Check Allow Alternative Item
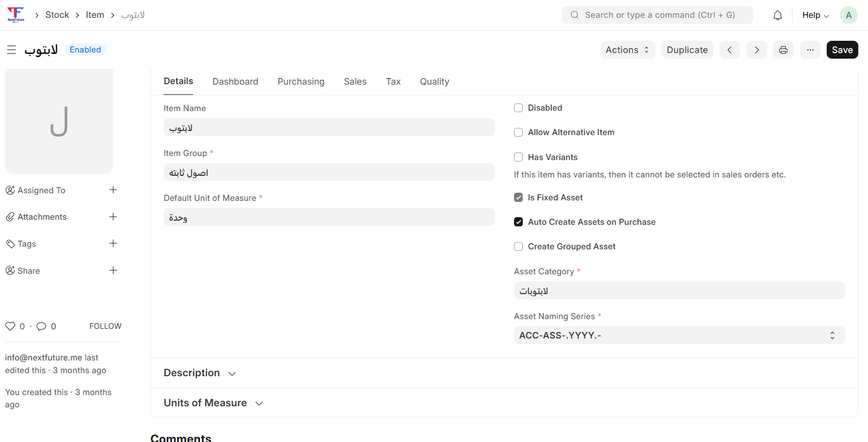 point(519,133)
